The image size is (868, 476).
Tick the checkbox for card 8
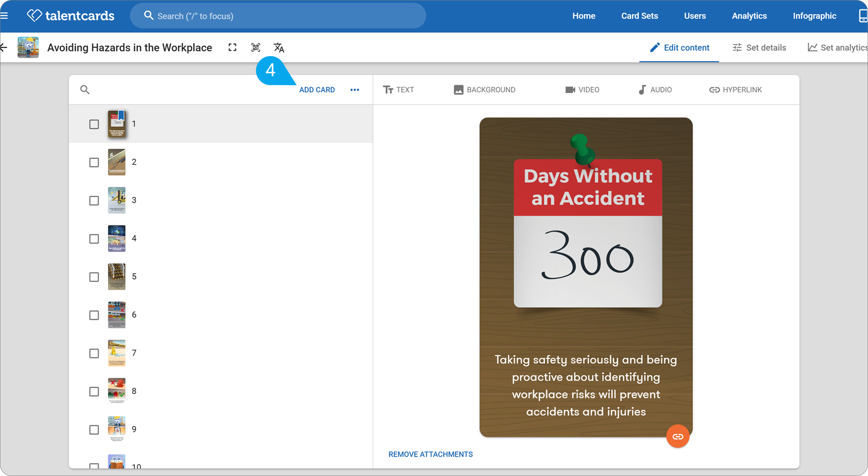[94, 392]
